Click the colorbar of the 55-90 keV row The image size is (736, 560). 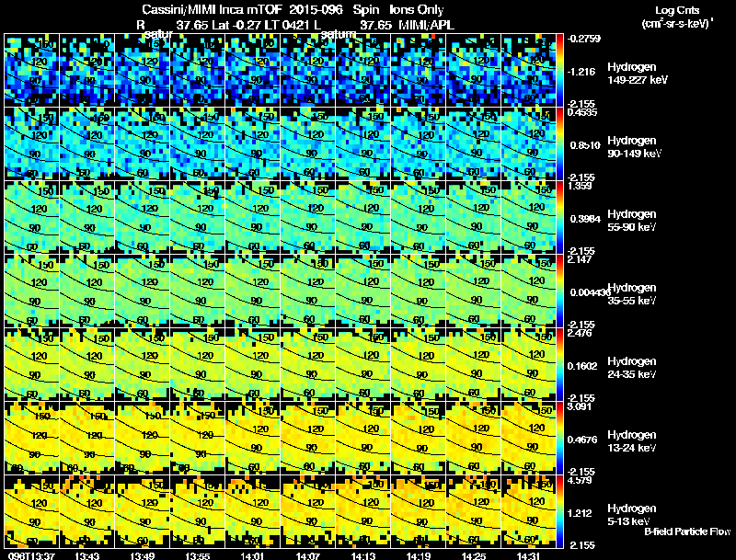[559, 218]
